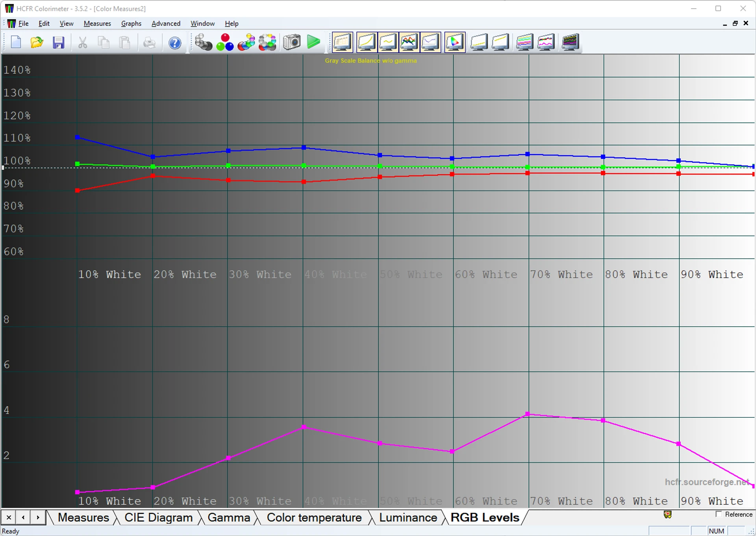Close the Color Measures2 document
Image resolution: width=756 pixels, height=536 pixels.
tap(746, 24)
